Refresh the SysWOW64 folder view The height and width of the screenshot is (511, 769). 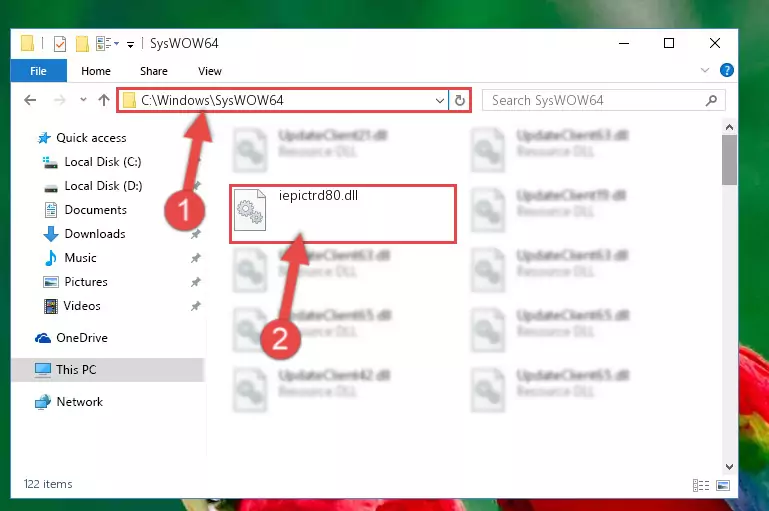point(460,101)
